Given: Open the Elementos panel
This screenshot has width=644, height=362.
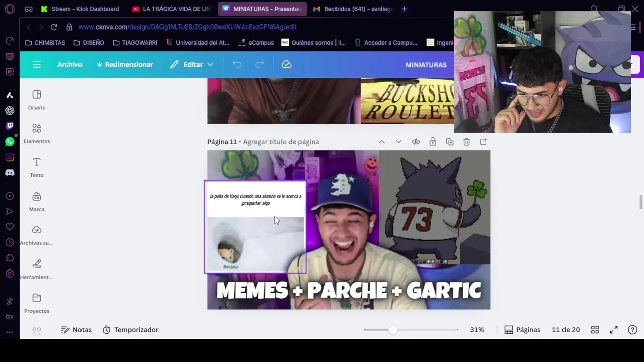Looking at the screenshot, I should pyautogui.click(x=37, y=134).
